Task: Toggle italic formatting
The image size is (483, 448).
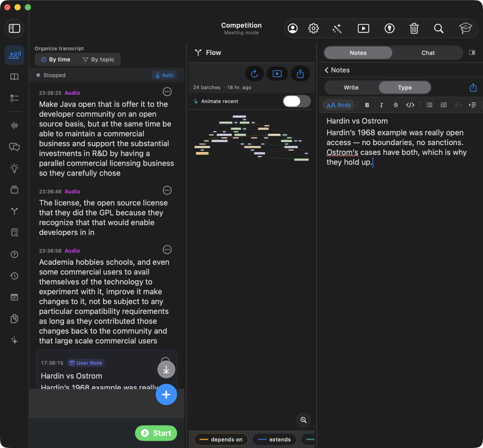Action: (x=381, y=105)
